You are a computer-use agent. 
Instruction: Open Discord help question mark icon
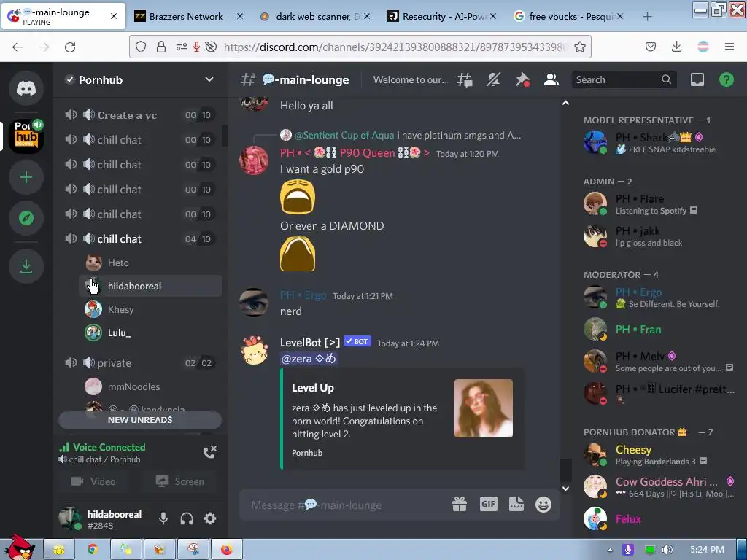click(726, 79)
